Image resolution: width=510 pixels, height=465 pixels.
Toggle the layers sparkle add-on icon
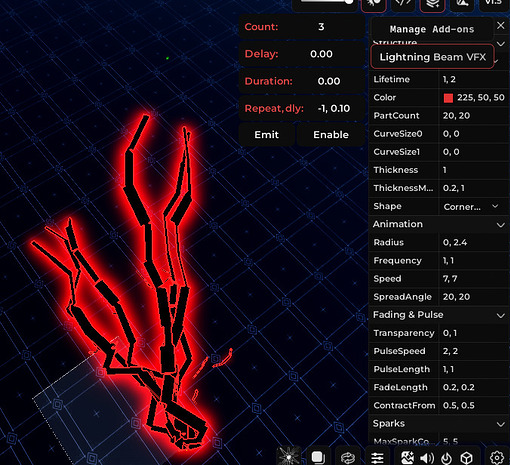[x=432, y=5]
